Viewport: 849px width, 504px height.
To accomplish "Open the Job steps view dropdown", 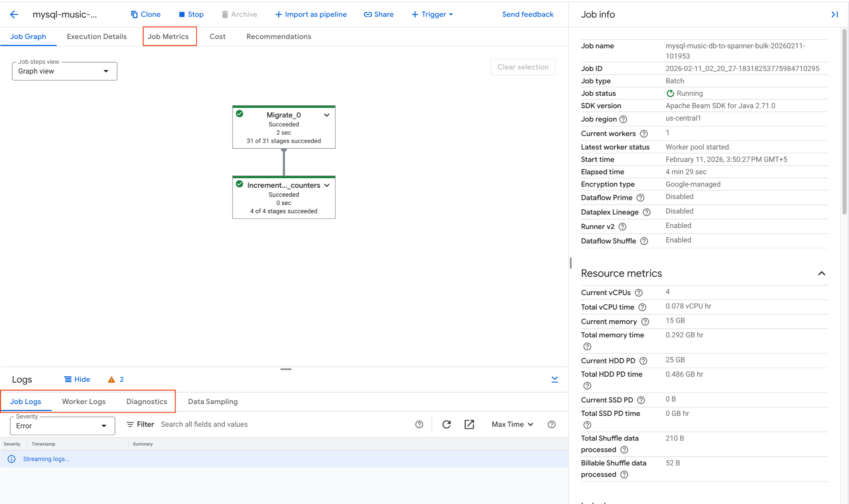I will point(65,71).
